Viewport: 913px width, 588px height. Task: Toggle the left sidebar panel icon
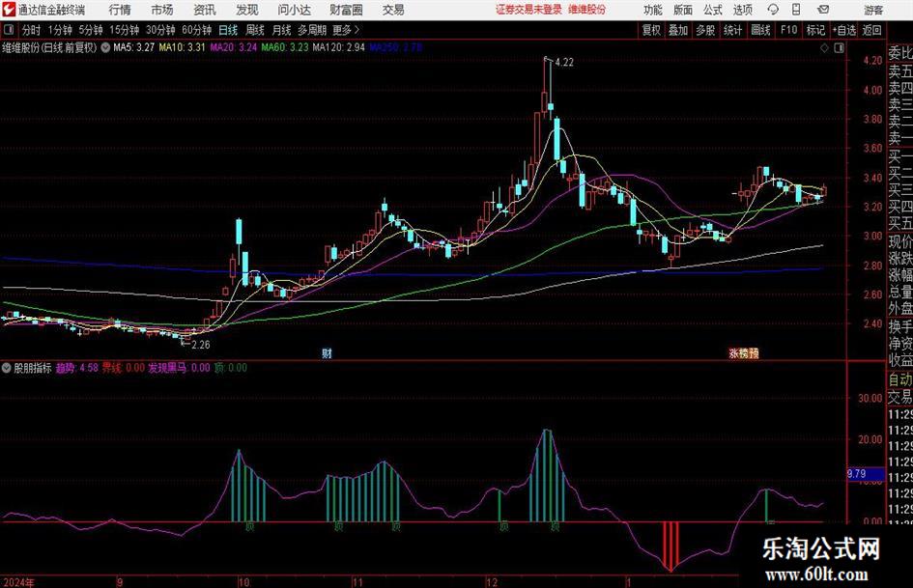pos(9,30)
